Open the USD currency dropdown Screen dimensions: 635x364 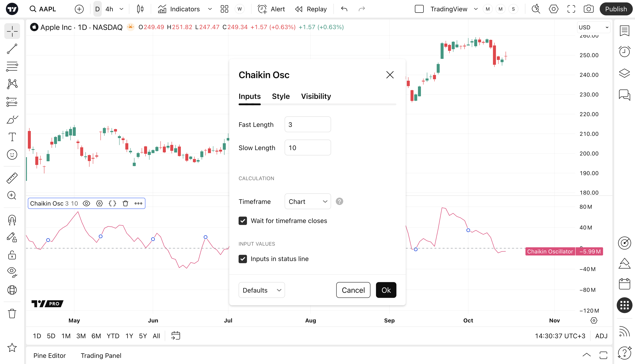593,27
